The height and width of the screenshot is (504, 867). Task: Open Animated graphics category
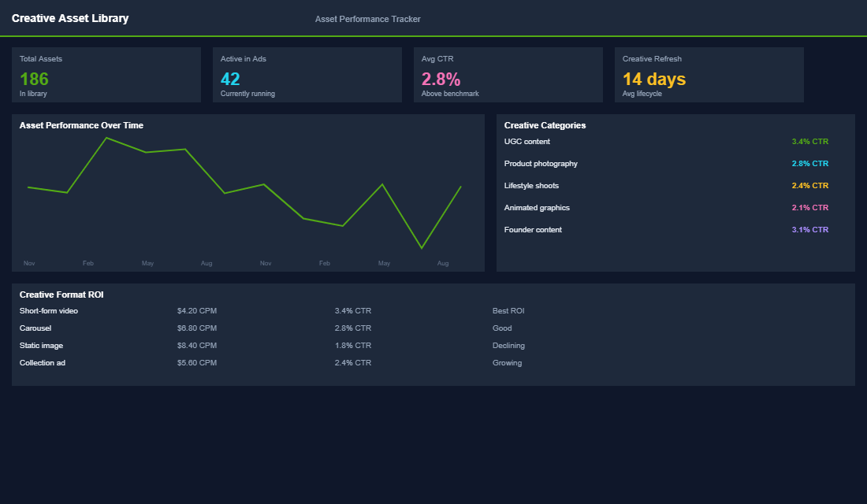[537, 208]
